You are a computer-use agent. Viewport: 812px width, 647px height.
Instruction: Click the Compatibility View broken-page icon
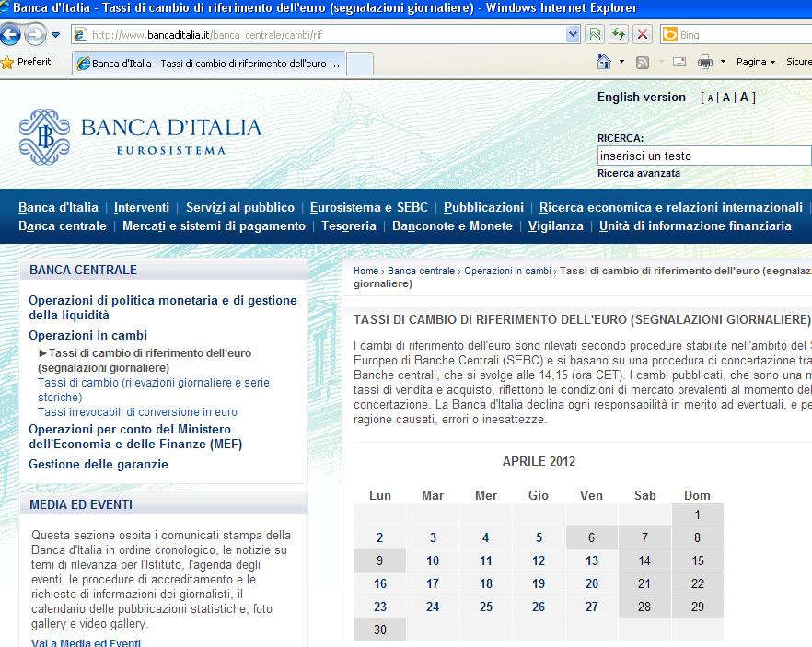coord(595,35)
